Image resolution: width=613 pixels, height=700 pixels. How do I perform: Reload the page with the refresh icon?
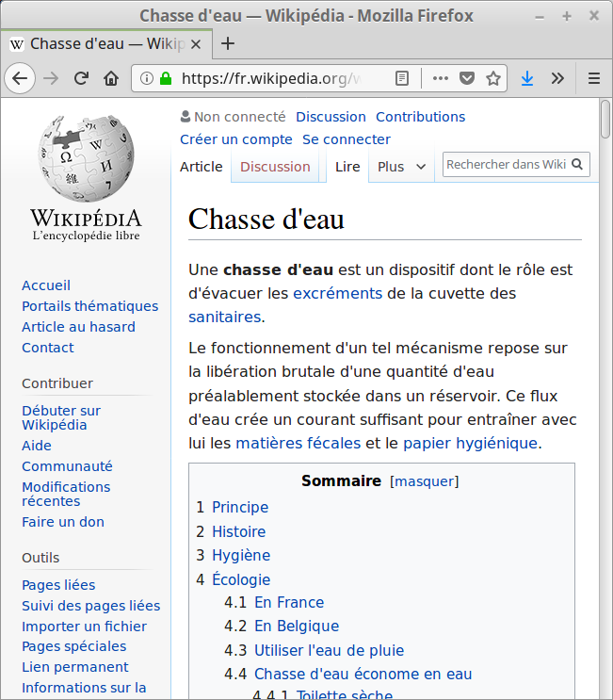click(x=82, y=79)
